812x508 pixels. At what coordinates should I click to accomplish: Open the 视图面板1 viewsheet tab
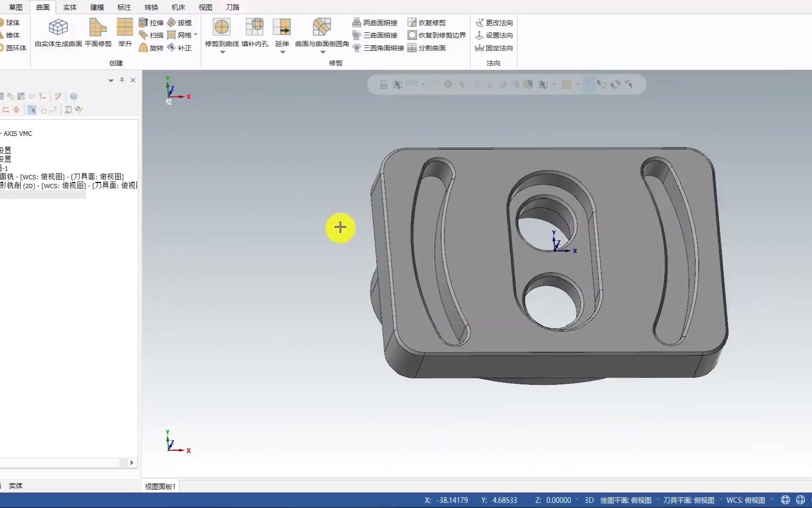[x=160, y=486]
